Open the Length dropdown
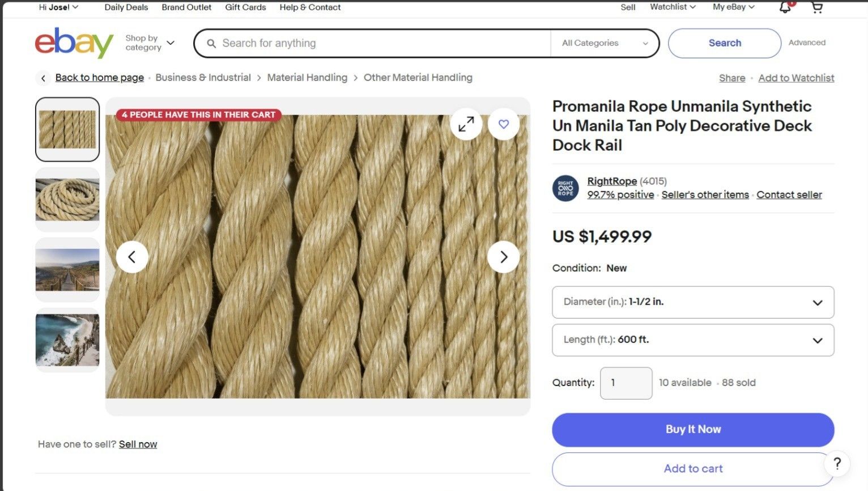 click(x=693, y=340)
